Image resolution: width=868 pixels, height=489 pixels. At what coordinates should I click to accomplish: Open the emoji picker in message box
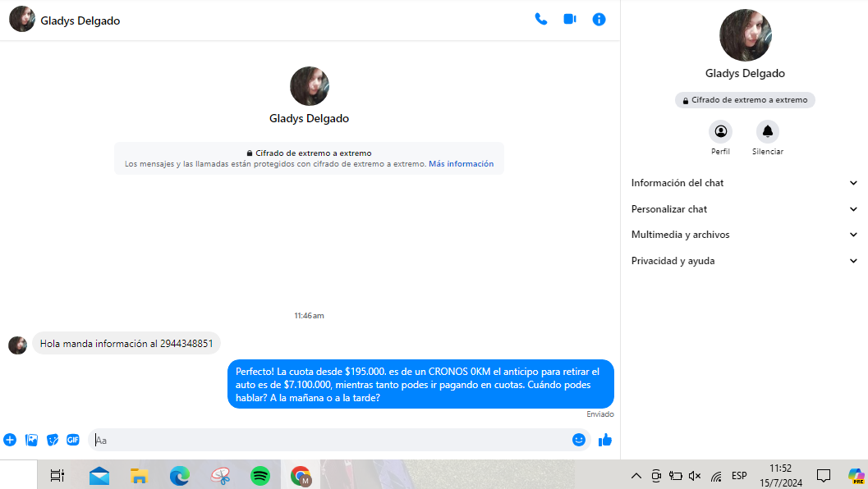[579, 440]
